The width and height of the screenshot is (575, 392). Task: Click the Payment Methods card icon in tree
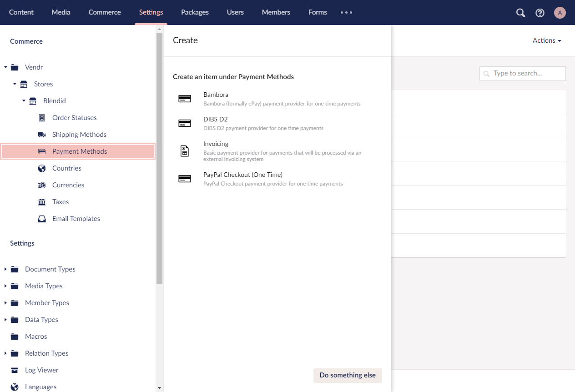[x=42, y=151]
